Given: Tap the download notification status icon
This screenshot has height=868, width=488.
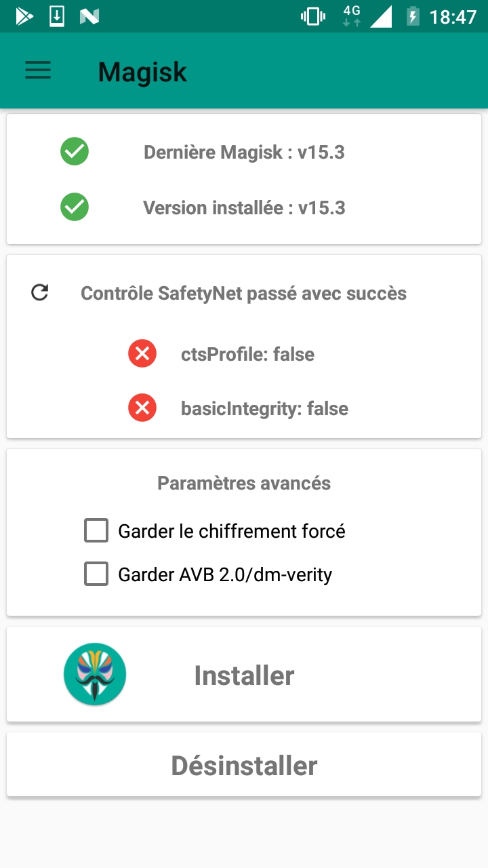Looking at the screenshot, I should [57, 16].
